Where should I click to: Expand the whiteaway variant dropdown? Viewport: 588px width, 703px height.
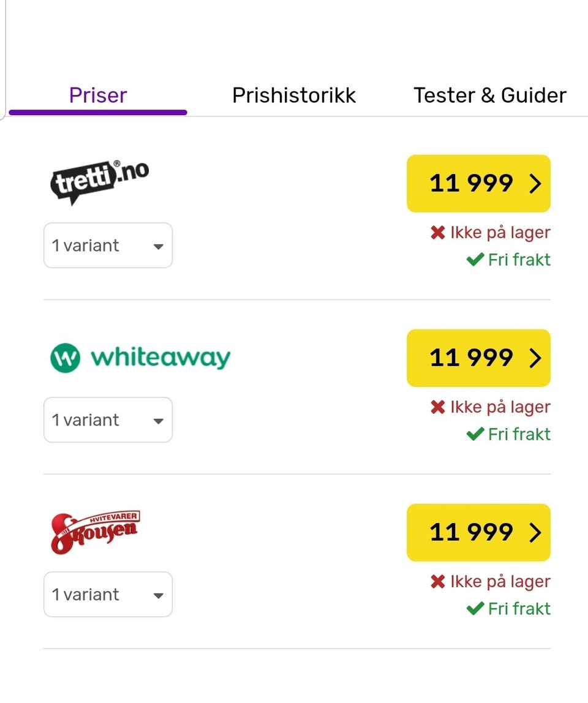click(x=108, y=420)
